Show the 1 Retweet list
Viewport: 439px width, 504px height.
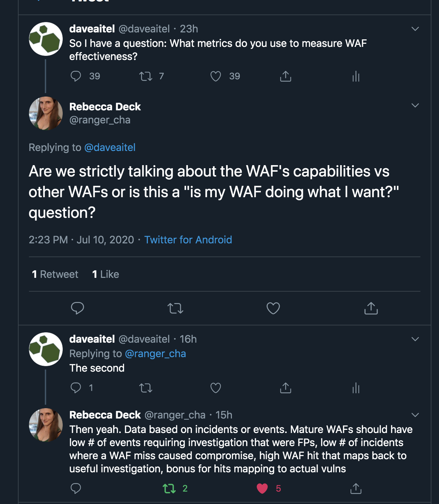(55, 274)
